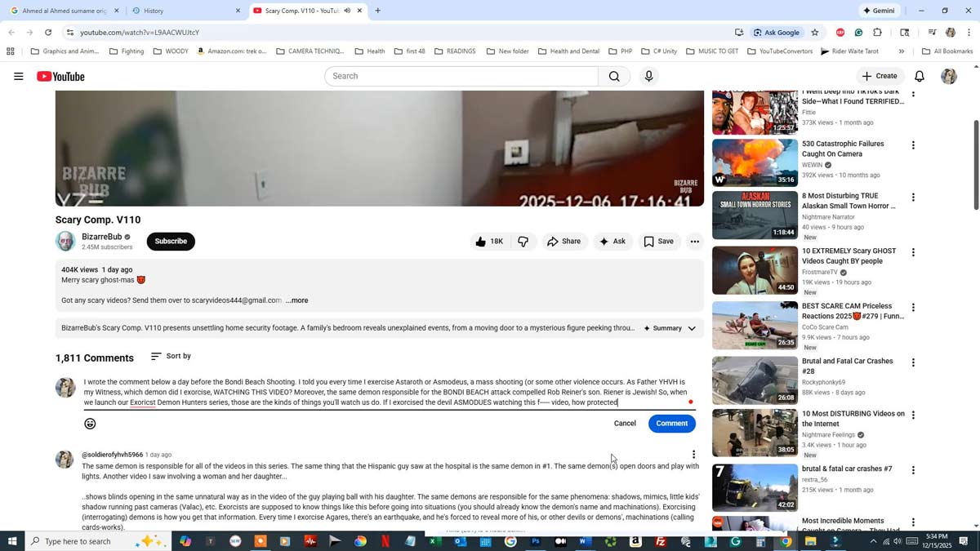Like the video with thumbs up
The height and width of the screenshot is (551, 980).
[489, 242]
